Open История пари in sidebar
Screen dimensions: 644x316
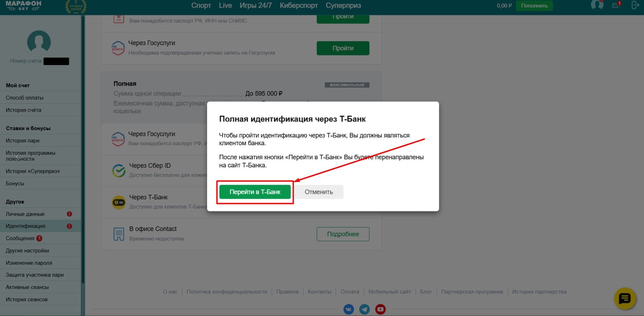point(40,141)
